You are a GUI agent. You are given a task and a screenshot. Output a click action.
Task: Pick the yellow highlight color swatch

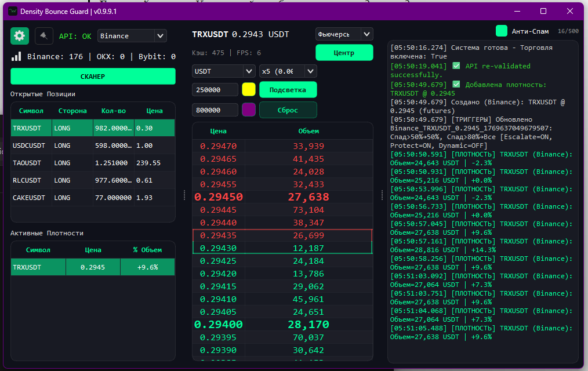coord(248,89)
